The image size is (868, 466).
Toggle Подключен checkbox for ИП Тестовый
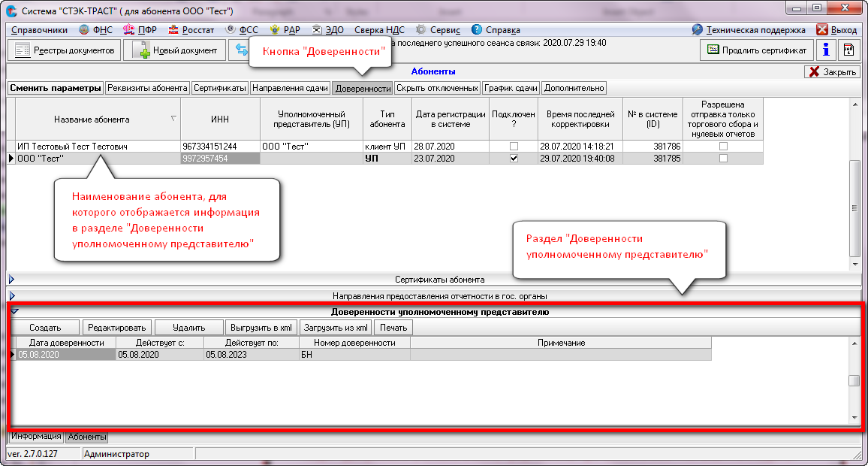point(514,147)
